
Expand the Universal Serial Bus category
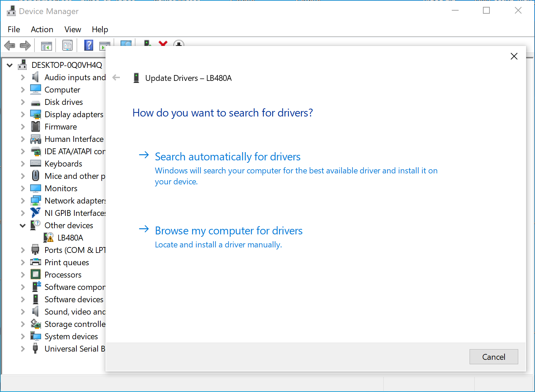pyautogui.click(x=23, y=348)
